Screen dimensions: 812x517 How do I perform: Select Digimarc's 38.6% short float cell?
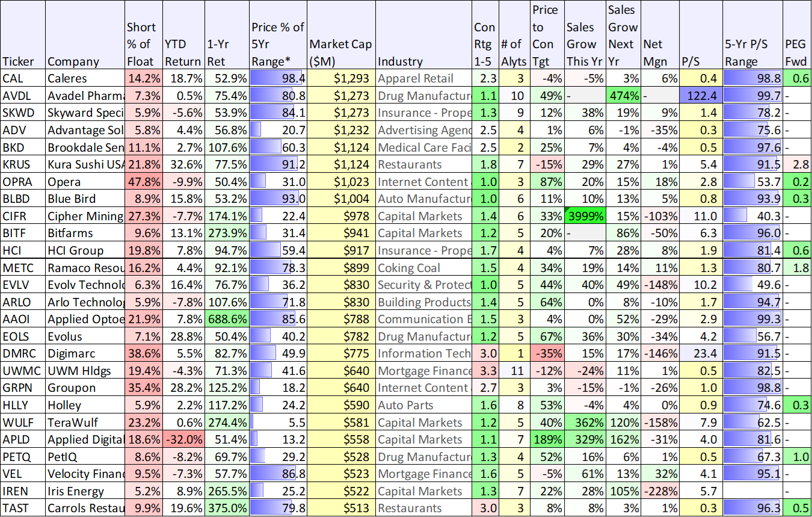(144, 353)
